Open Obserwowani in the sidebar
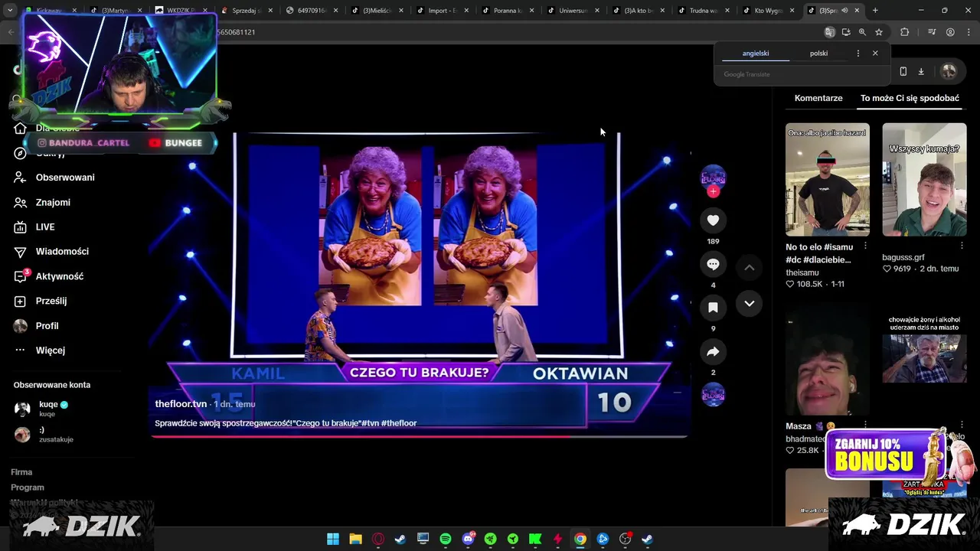The image size is (980, 551). tap(65, 178)
